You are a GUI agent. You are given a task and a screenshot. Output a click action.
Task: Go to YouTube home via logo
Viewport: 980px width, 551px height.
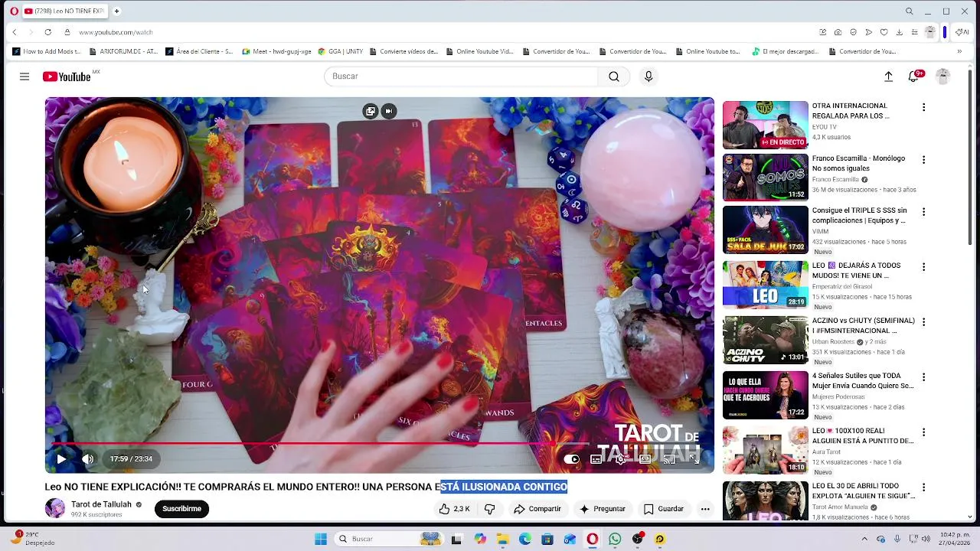pyautogui.click(x=67, y=77)
